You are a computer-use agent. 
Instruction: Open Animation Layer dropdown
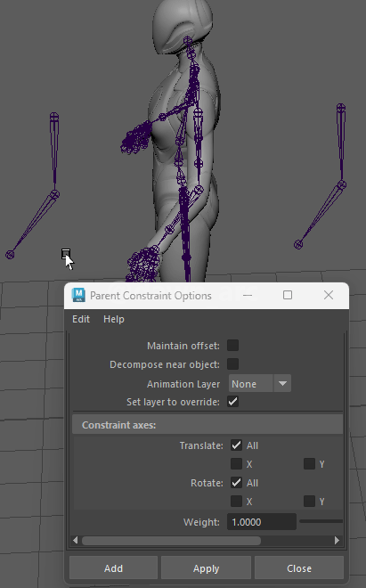[x=259, y=384]
